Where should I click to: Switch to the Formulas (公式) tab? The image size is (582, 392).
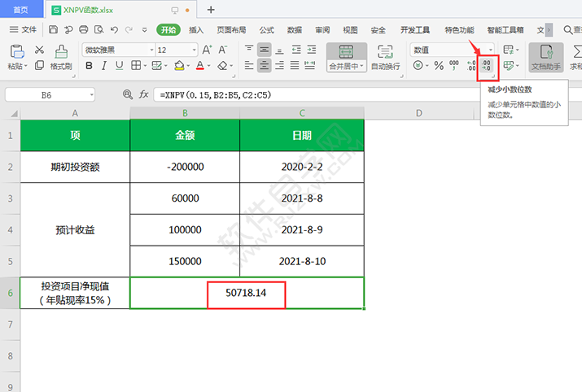click(266, 29)
